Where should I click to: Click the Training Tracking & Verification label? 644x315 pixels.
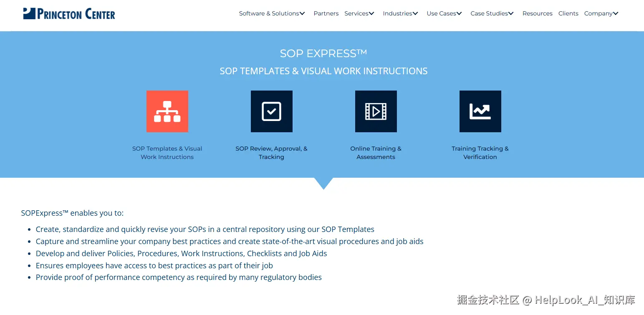(480, 153)
